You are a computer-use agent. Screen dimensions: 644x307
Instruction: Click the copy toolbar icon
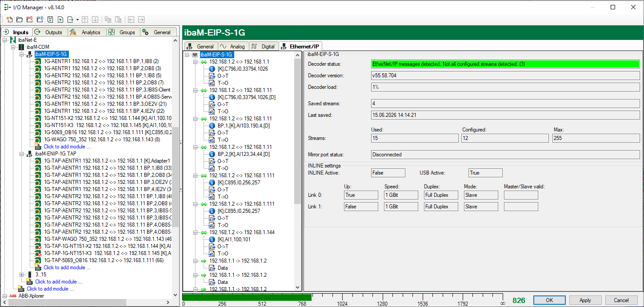click(x=108, y=20)
